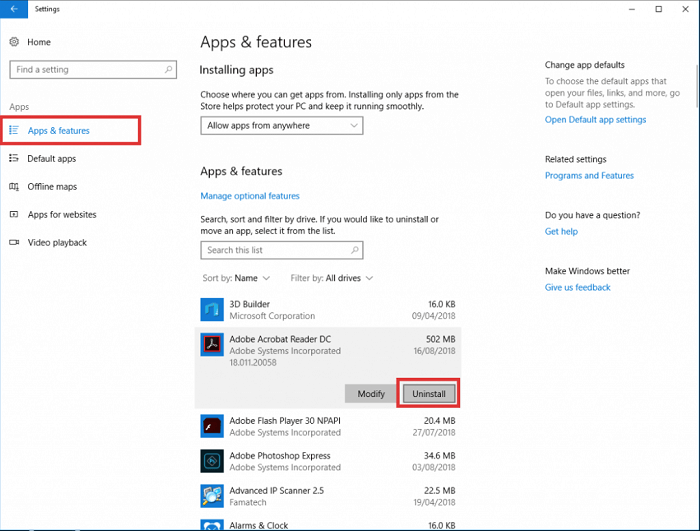Screen dimensions: 700x531
Task: Click Open Default app settings link
Action: coord(595,120)
